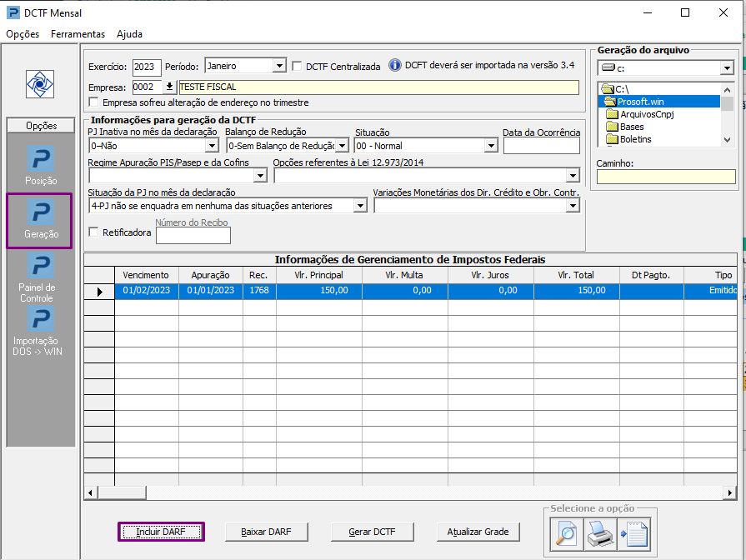Select the export-to-file document icon
The image size is (746, 560).
(x=633, y=534)
